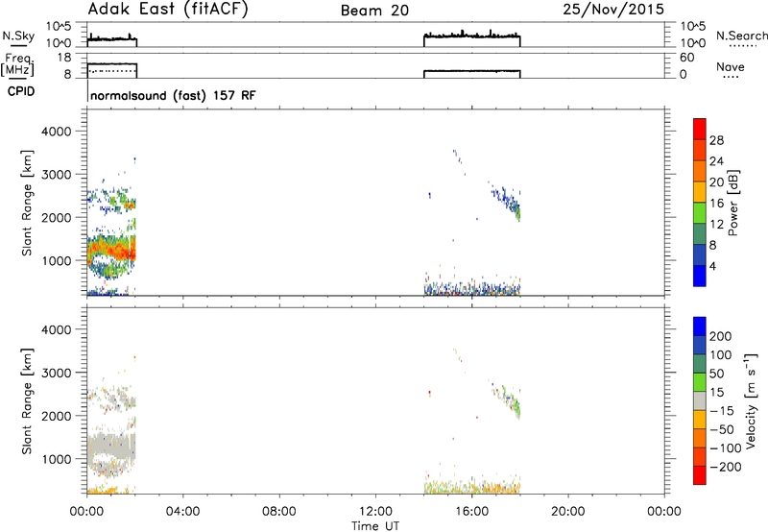Select 'normalsound (fast) 157 RF' text
768x532 pixels.
pyautogui.click(x=173, y=95)
